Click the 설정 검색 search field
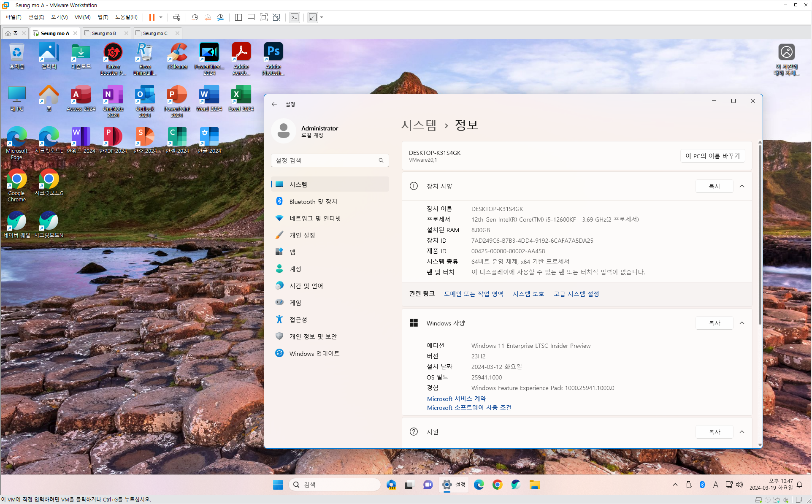 (x=325, y=160)
